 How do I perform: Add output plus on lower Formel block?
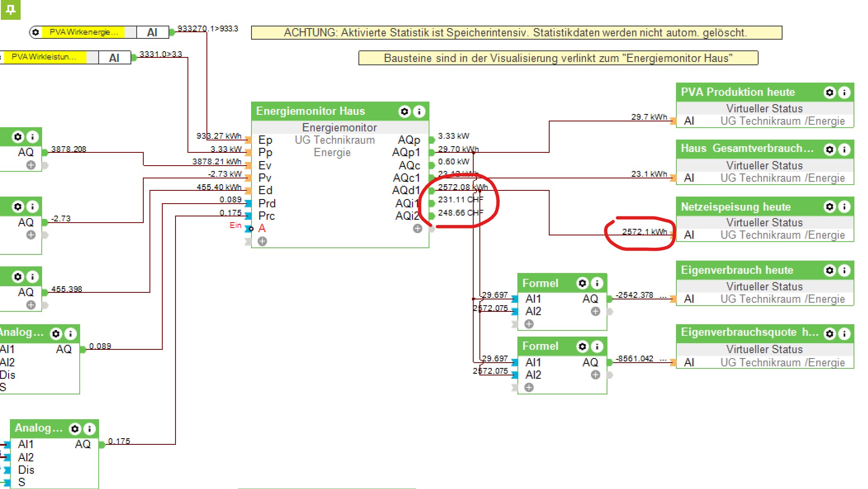(x=595, y=375)
